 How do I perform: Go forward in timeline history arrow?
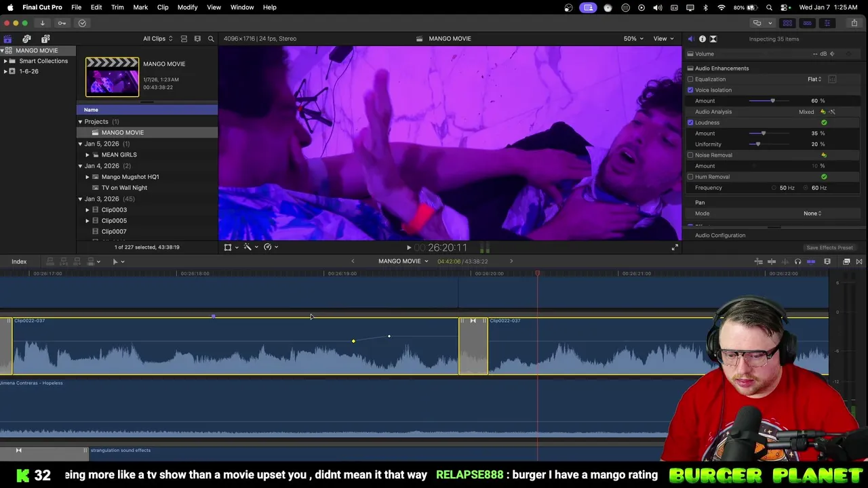click(x=511, y=262)
